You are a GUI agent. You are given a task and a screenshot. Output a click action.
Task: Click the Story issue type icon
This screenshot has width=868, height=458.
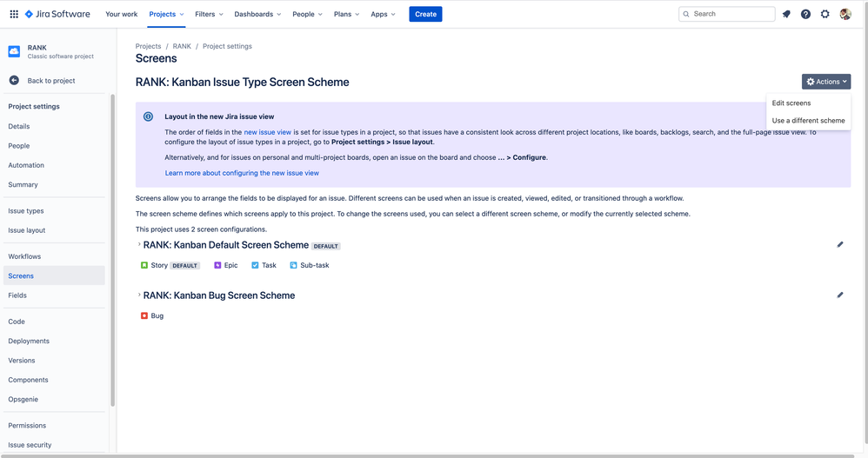coord(144,266)
